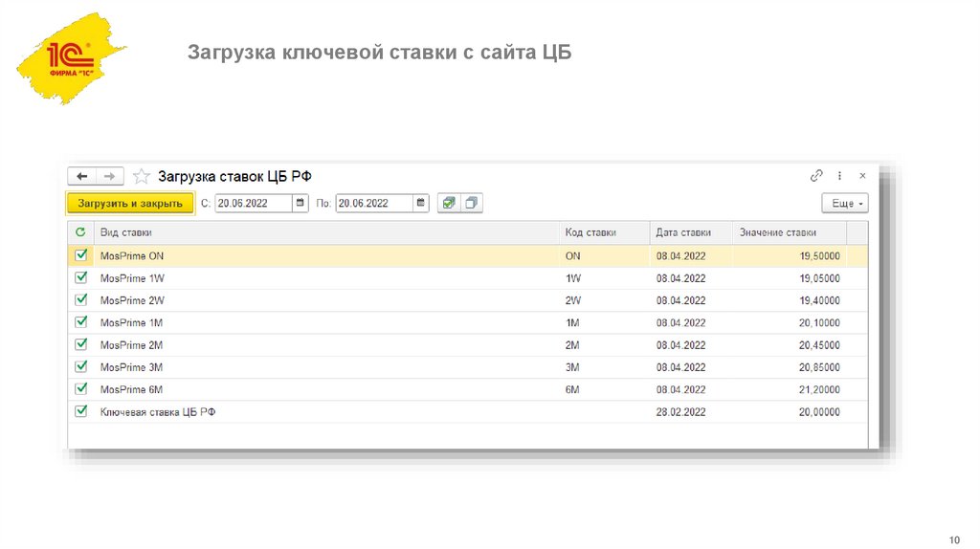The width and height of the screenshot is (980, 549).
Task: Select the MosPrime 1W rate name
Action: tap(132, 278)
